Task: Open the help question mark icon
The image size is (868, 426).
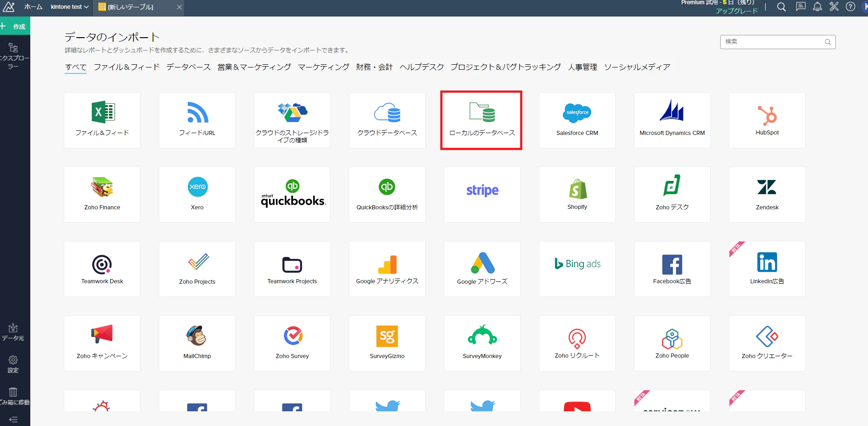Action: [851, 7]
